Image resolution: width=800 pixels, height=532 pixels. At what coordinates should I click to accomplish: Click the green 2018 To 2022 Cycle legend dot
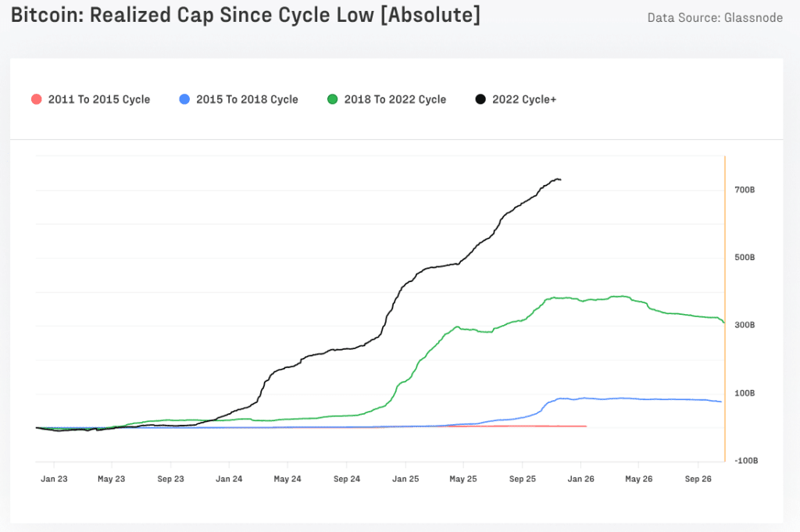coord(332,99)
